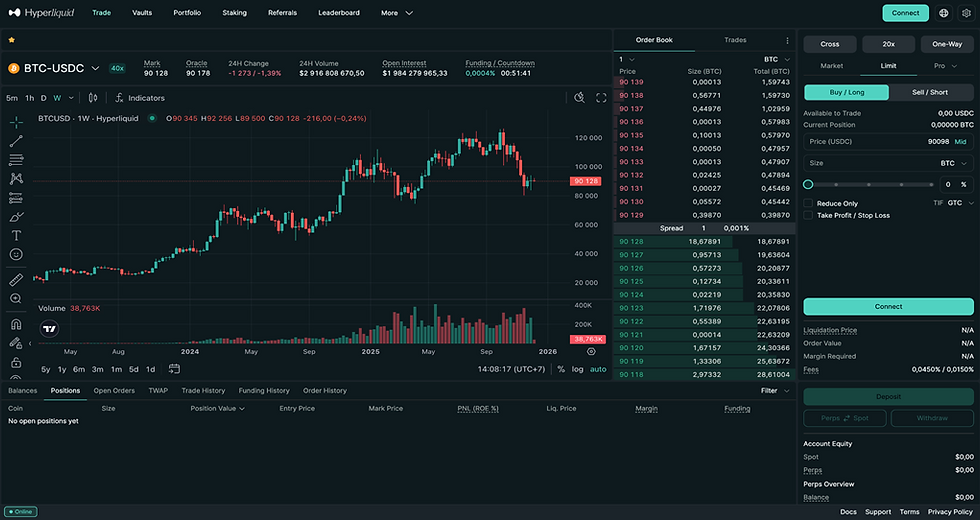Image resolution: width=980 pixels, height=520 pixels.
Task: Select the chart patterns tool
Action: point(16,179)
